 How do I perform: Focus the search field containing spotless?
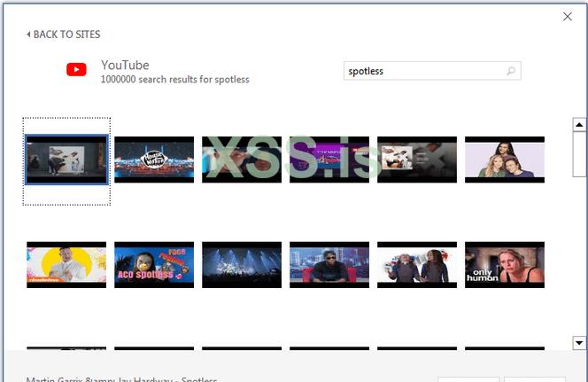click(432, 71)
